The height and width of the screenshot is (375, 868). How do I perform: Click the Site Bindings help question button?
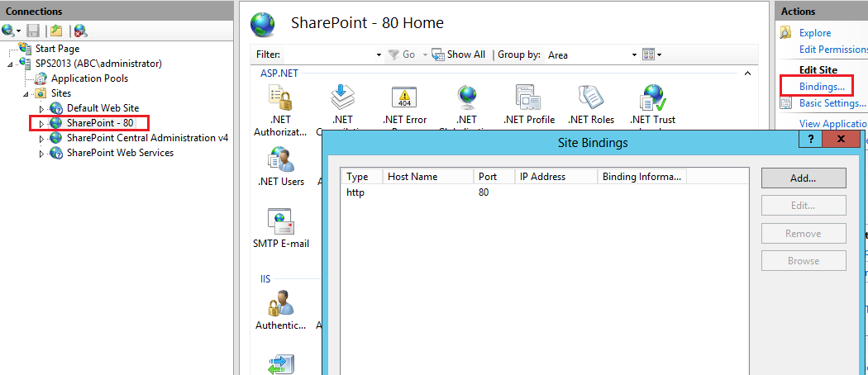pyautogui.click(x=810, y=139)
